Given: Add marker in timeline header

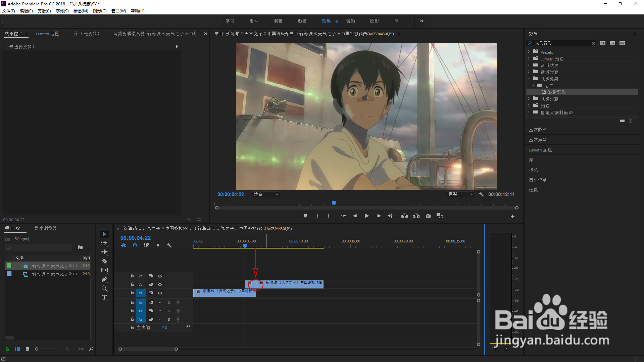Looking at the screenshot, I should point(158,245).
